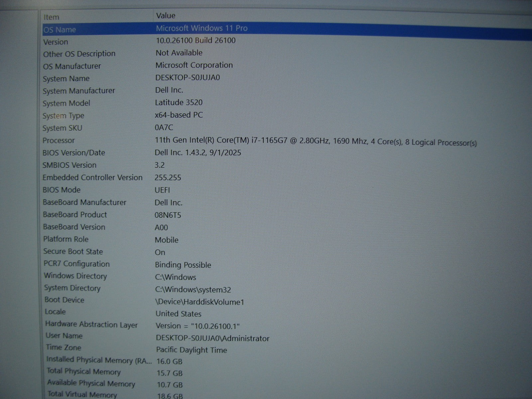Select the Platform Role row
This screenshot has height=399, width=532.
click(66, 239)
